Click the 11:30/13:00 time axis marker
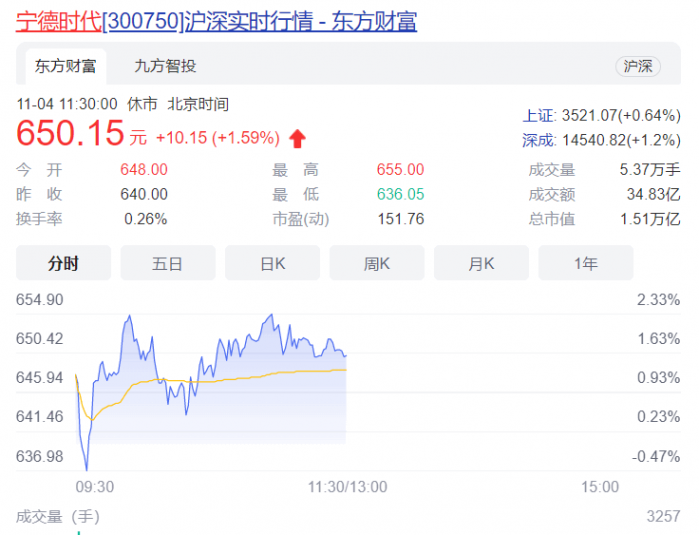Screen dimensions: 700x535 pyautogui.click(x=347, y=487)
